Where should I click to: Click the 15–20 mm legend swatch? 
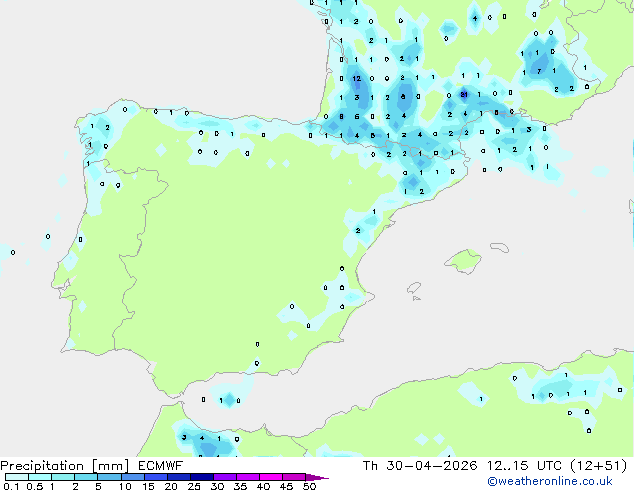(156, 477)
